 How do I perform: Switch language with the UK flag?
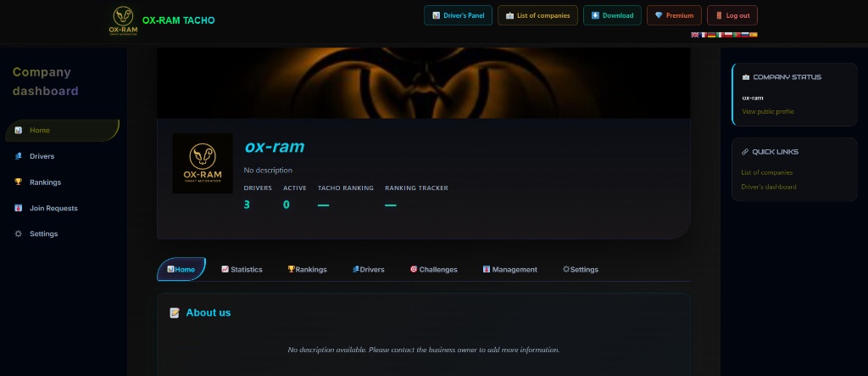tap(695, 35)
